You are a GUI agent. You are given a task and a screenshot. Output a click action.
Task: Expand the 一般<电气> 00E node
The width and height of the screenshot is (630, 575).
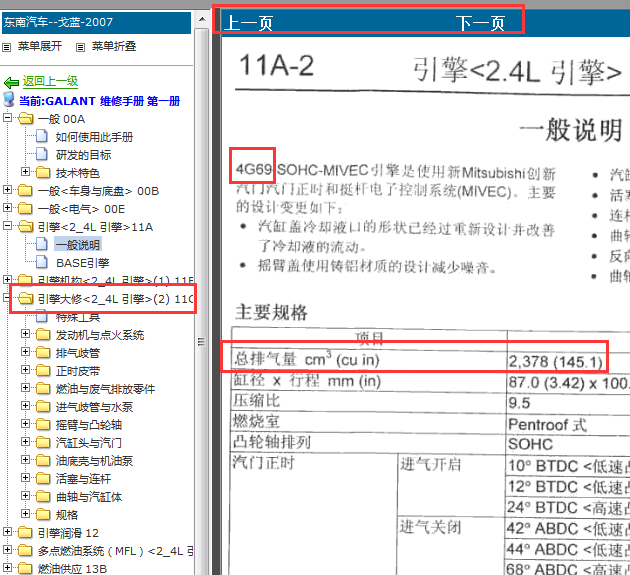click(7, 207)
